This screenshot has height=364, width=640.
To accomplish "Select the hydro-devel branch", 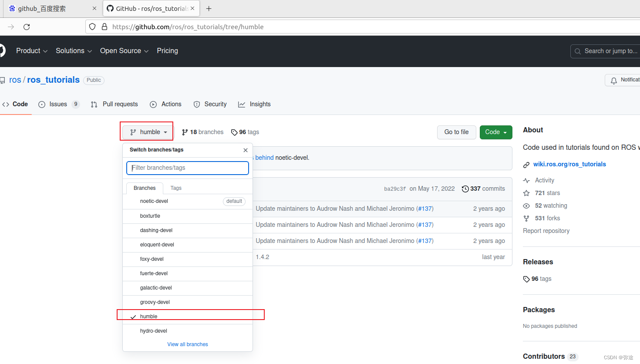I will tap(188, 331).
